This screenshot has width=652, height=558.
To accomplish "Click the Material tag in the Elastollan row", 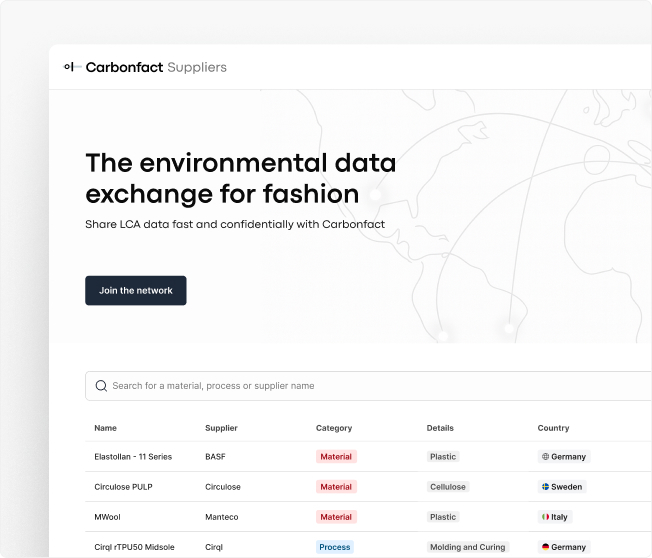I will pos(336,457).
